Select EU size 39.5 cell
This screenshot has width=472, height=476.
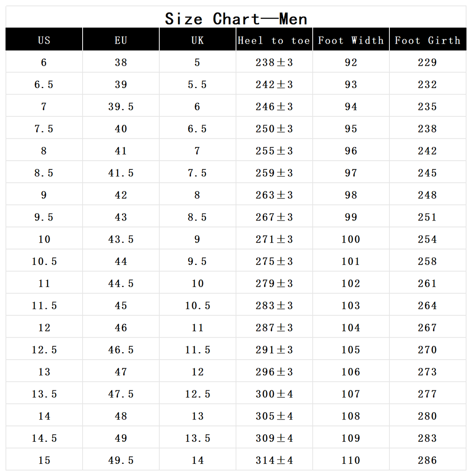(x=121, y=106)
